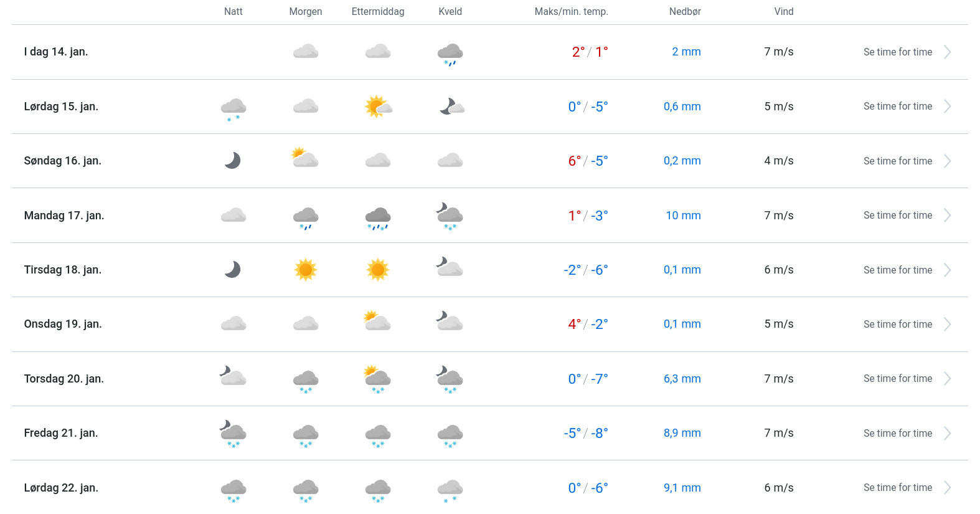
Task: Click Mandag afternoon heavy sleet icon
Action: coord(378,217)
